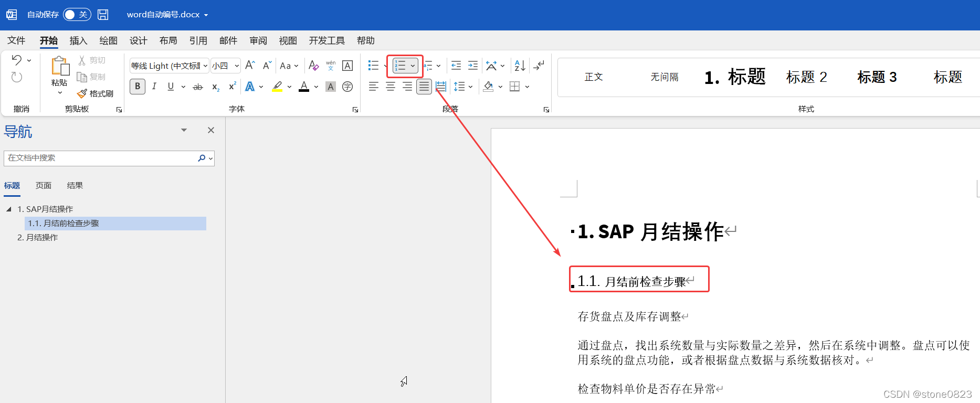The image size is (980, 403).
Task: Apply the 无间隔 style
Action: (x=665, y=77)
